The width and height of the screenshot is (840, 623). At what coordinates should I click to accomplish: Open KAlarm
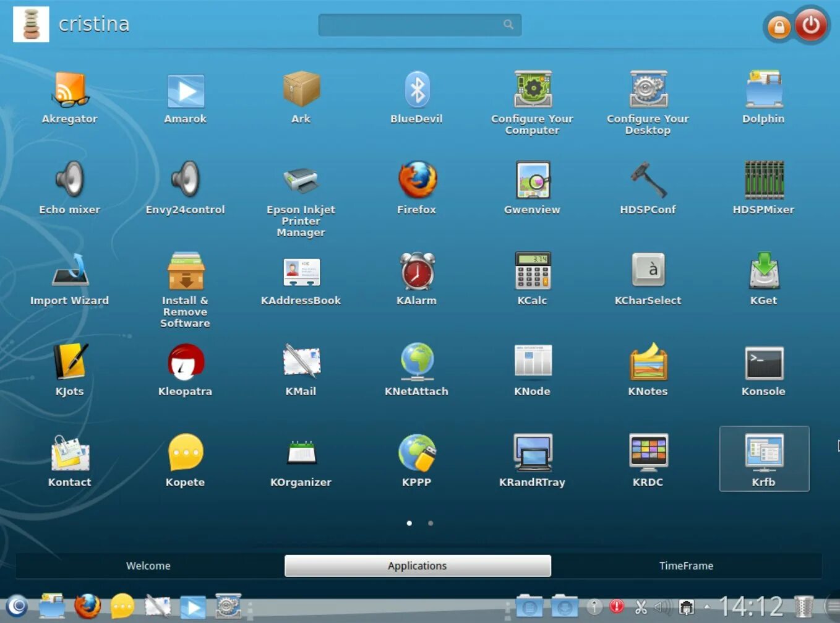click(x=417, y=279)
